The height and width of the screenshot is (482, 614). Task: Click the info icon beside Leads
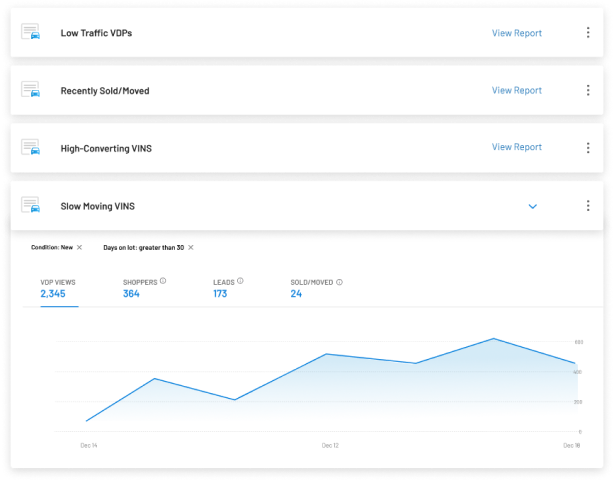(x=240, y=281)
